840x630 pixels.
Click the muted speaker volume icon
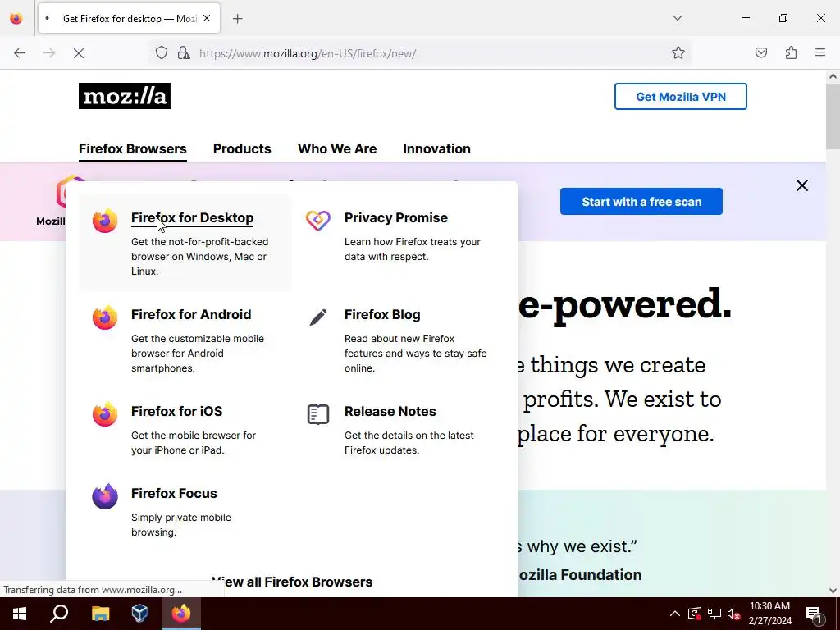pyautogui.click(x=734, y=614)
